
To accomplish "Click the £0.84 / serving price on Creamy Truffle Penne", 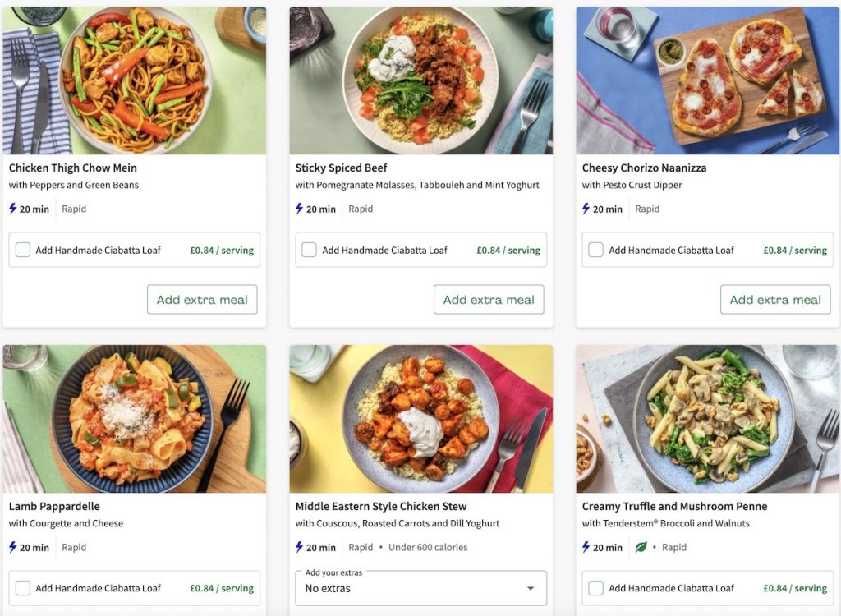I will click(x=794, y=588).
